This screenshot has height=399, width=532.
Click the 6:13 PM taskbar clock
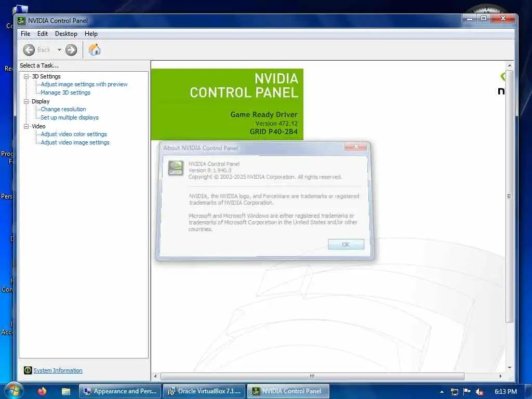506,392
